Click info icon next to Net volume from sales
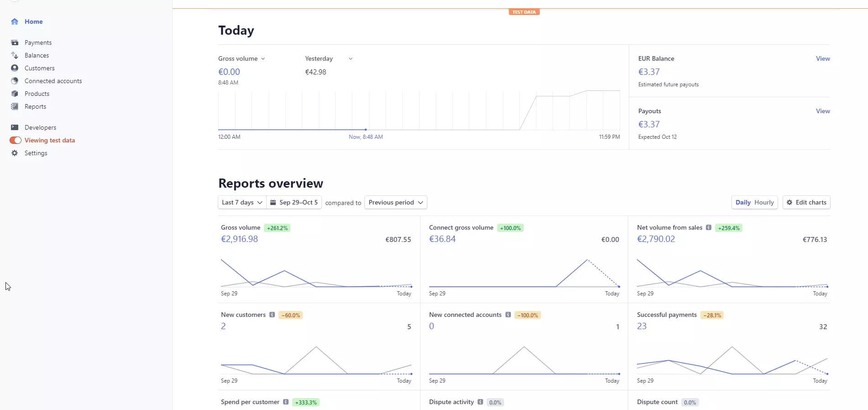Screen dimensions: 868x410 pos(709,227)
